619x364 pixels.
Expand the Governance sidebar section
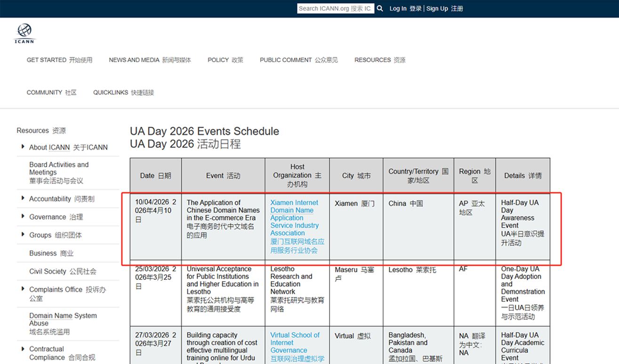(x=23, y=217)
